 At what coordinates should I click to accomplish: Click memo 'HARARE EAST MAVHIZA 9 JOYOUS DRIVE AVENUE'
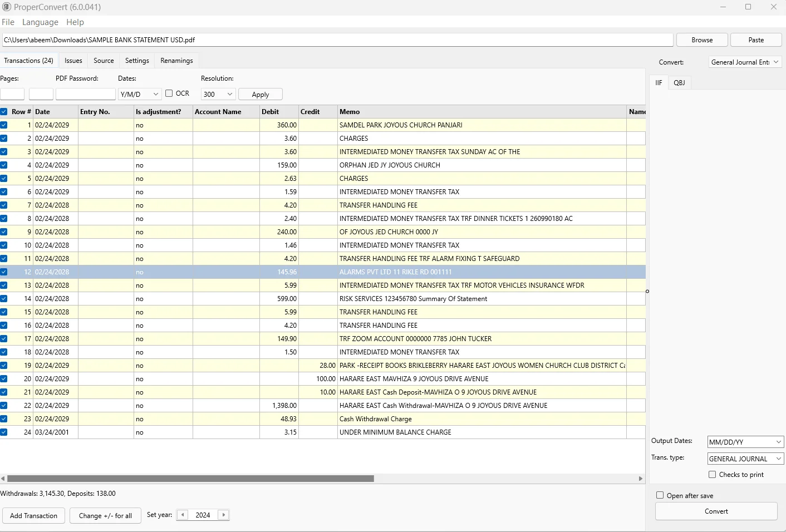click(x=414, y=379)
